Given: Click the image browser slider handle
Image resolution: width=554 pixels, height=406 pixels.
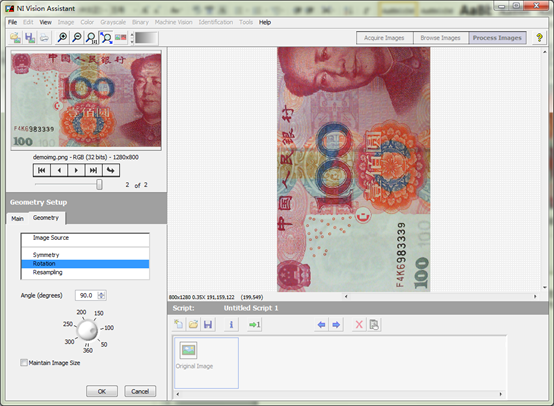Looking at the screenshot, I should 100,184.
